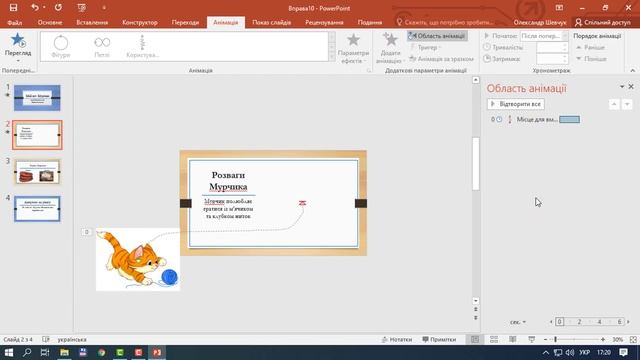Click Спільний доступ share button
Screen dimensions: 640x360
[602, 22]
